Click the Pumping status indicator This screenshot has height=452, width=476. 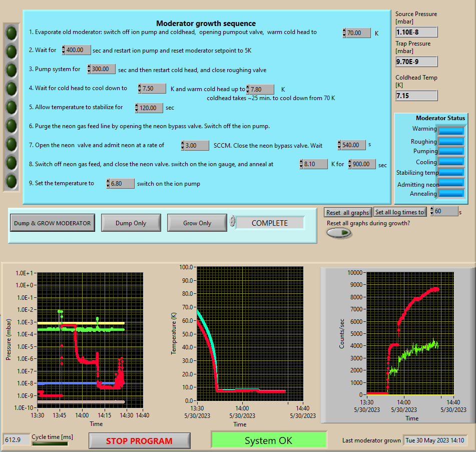451,151
